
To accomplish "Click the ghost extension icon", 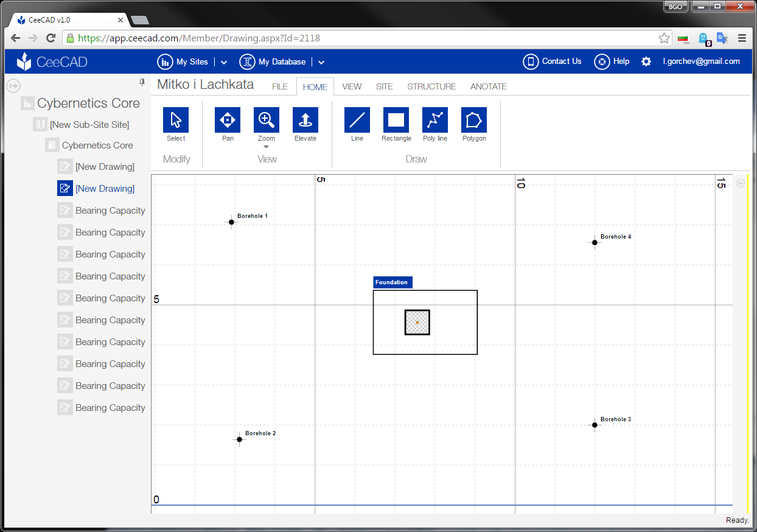I will tap(703, 38).
